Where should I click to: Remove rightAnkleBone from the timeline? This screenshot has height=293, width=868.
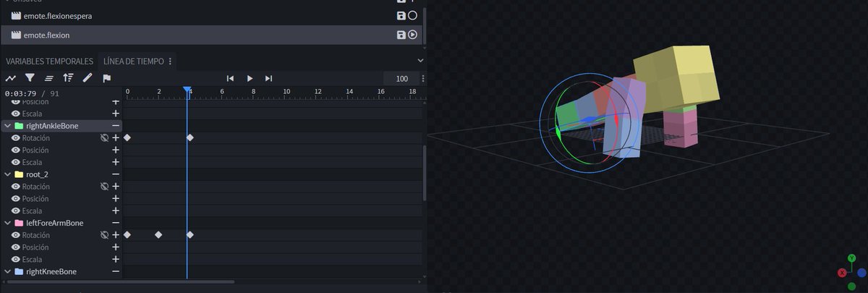[x=116, y=126]
